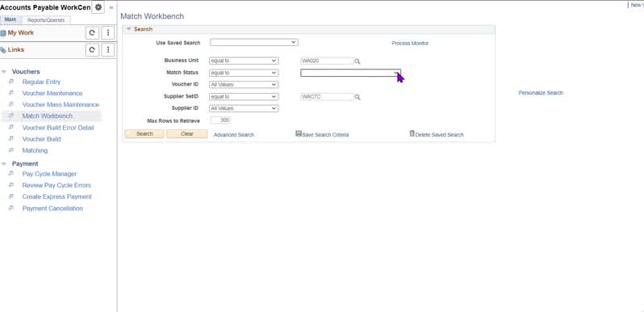The image size is (644, 312).
Task: Open Pay Cycle Manager
Action: pyautogui.click(x=49, y=174)
